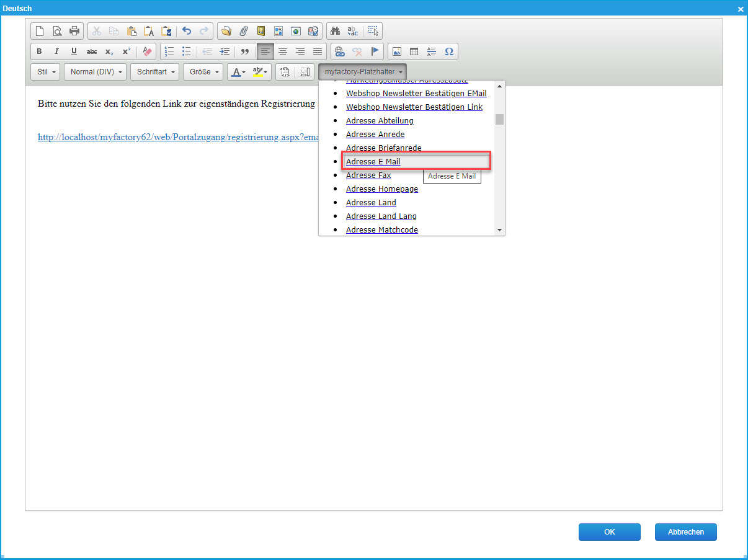The width and height of the screenshot is (748, 560).
Task: Enable center text alignment
Action: 283,51
